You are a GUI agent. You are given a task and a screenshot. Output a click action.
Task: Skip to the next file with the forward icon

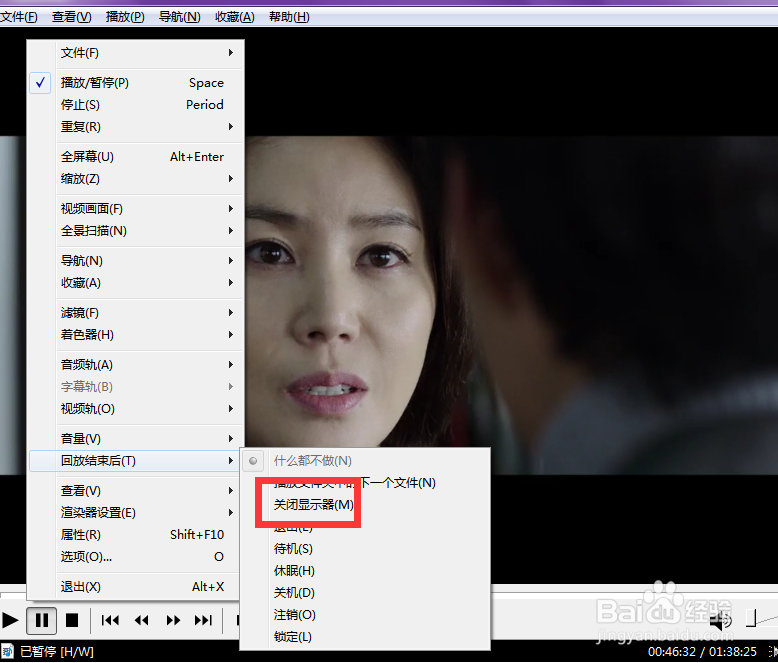tap(203, 620)
